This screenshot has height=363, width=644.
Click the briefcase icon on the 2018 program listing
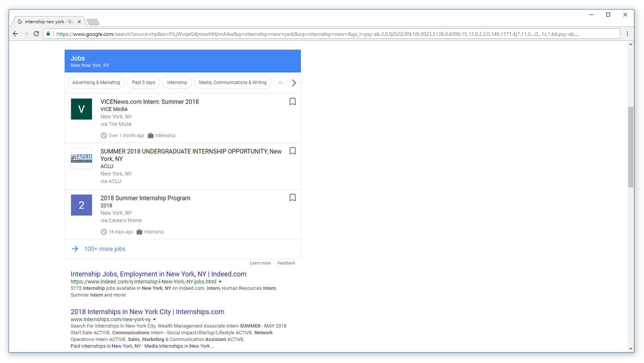coord(139,232)
